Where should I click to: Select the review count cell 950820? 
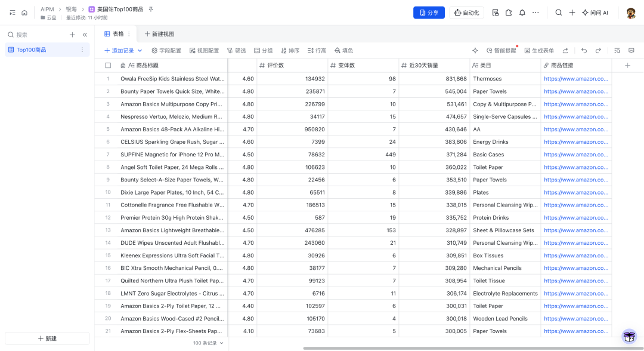coord(292,129)
